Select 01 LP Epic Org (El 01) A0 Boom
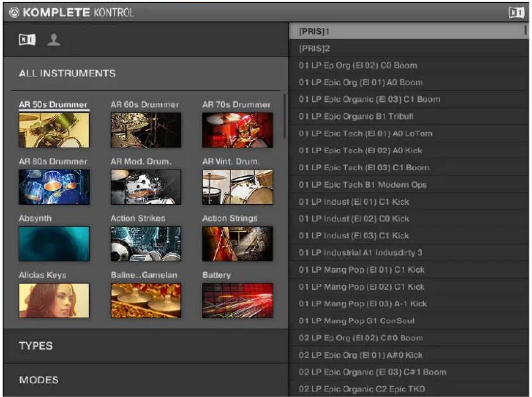The image size is (532, 397). click(408, 82)
